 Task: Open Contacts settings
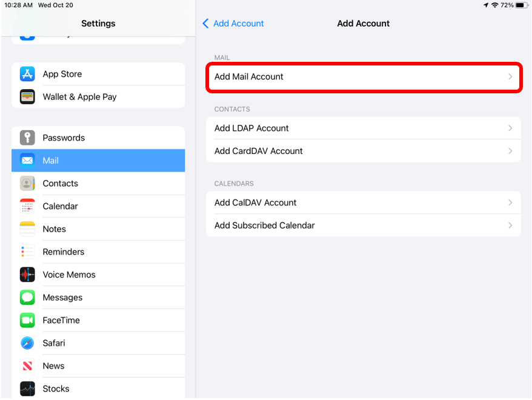[x=98, y=183]
